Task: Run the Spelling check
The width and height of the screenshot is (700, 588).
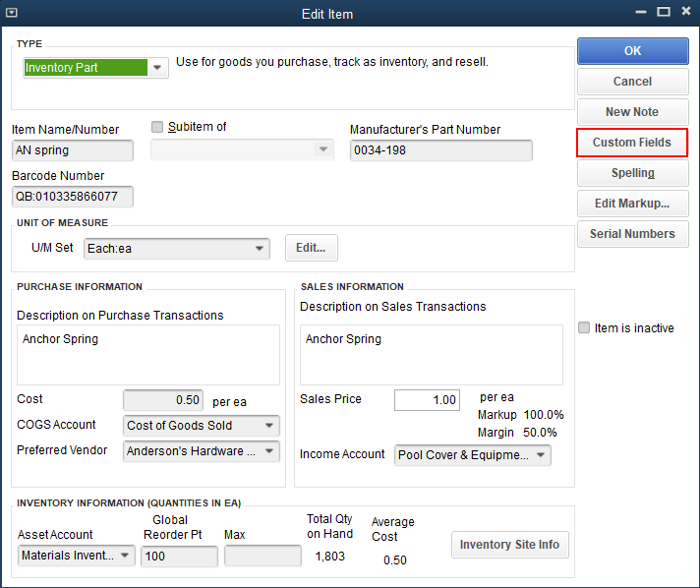Action: 632,173
